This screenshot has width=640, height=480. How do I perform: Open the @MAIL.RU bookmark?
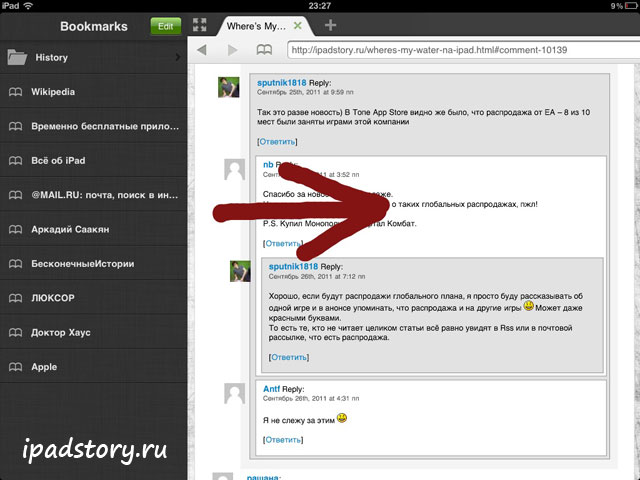coord(90,195)
